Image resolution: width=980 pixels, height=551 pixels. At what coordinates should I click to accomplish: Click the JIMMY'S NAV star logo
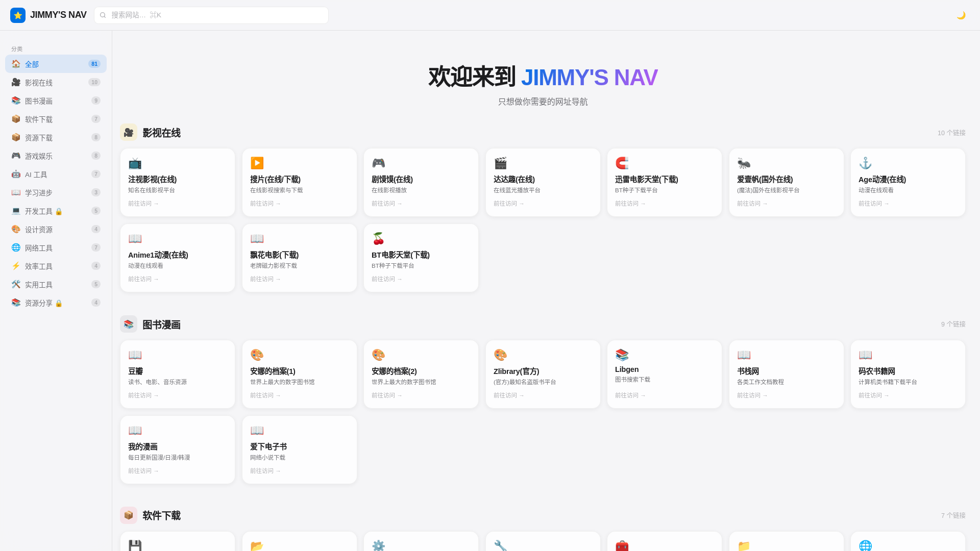click(18, 15)
